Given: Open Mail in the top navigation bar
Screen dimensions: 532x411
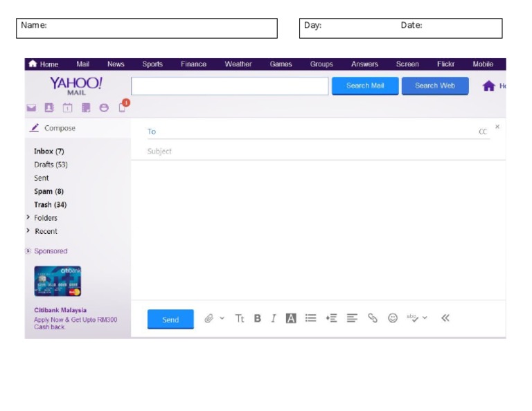Looking at the screenshot, I should click(x=83, y=64).
